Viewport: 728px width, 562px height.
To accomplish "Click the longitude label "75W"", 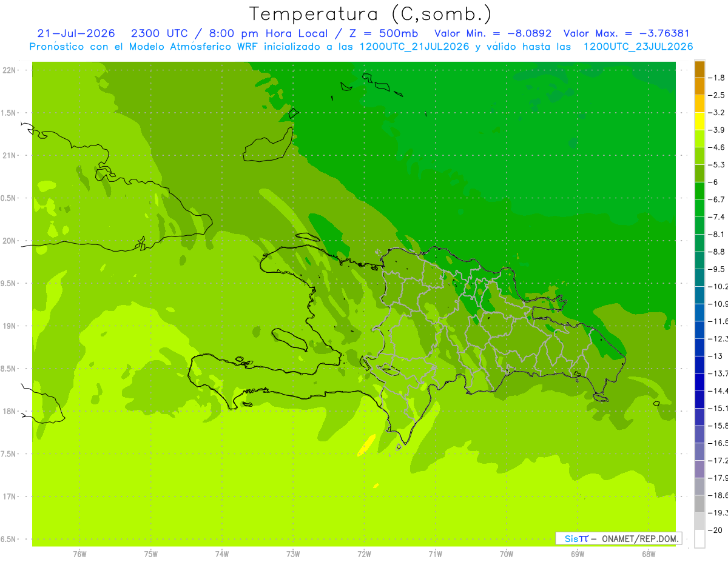I will pyautogui.click(x=151, y=554).
